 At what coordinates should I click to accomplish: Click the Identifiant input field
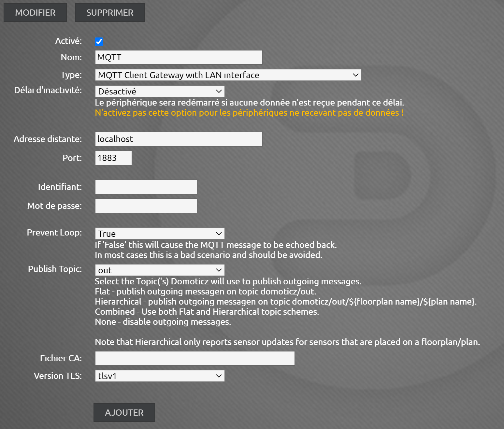point(146,187)
